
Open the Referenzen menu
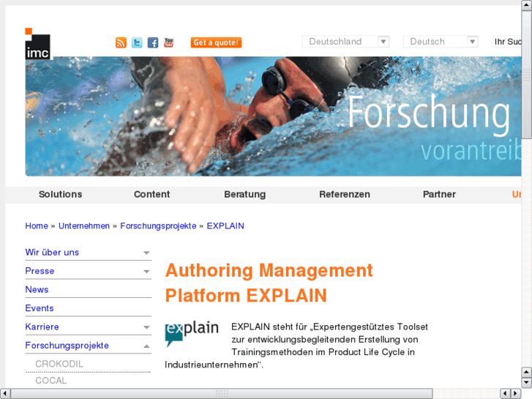(x=345, y=194)
